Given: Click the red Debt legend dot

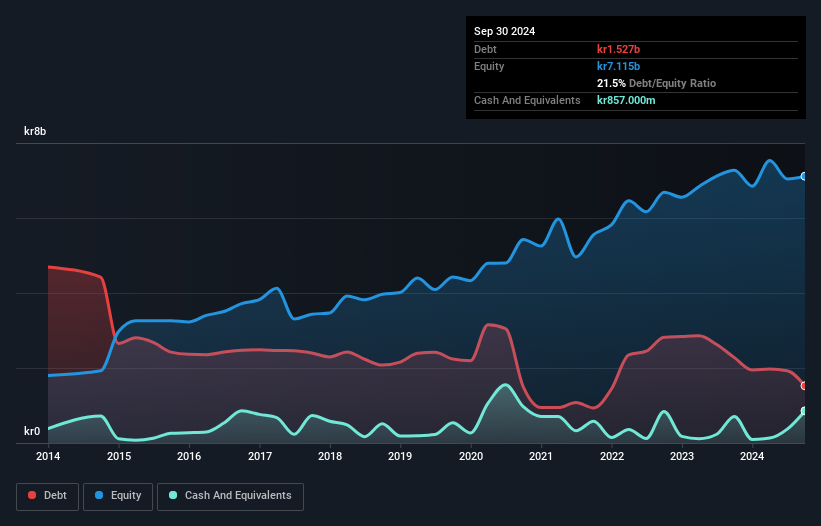Looking at the screenshot, I should tap(32, 495).
